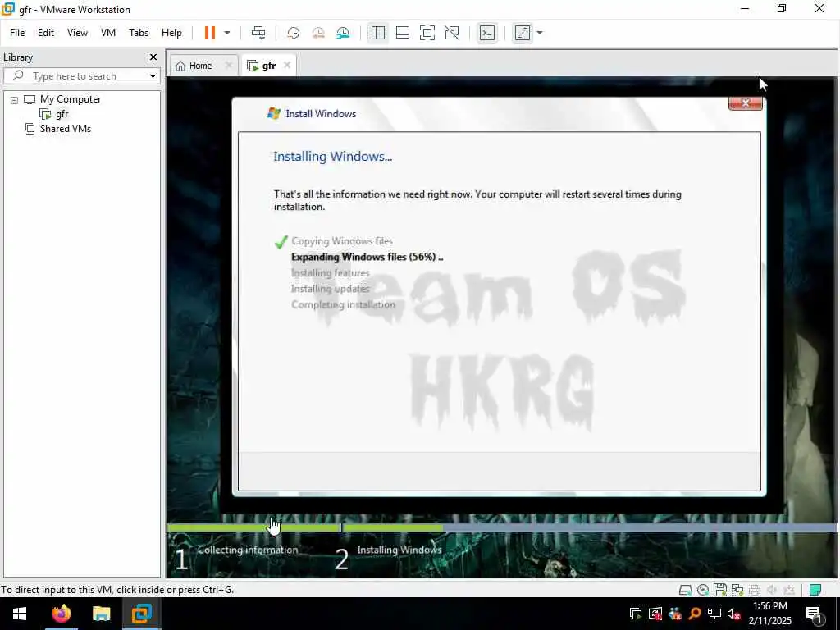Open the VM menu
Image resolution: width=840 pixels, height=630 pixels.
[x=108, y=33]
